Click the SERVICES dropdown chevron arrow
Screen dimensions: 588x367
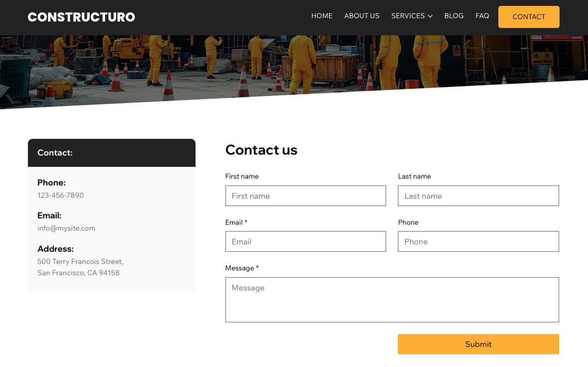click(431, 16)
